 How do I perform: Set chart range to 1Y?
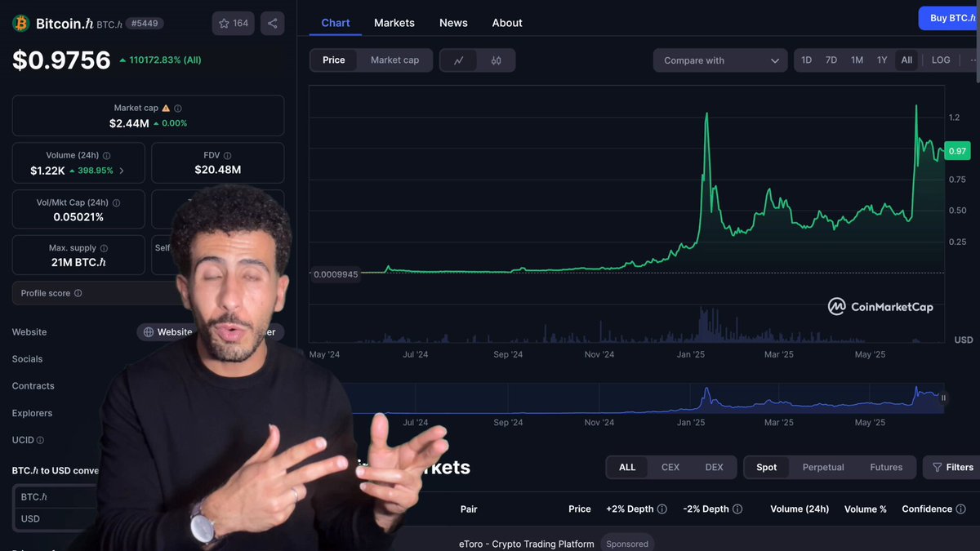tap(882, 60)
